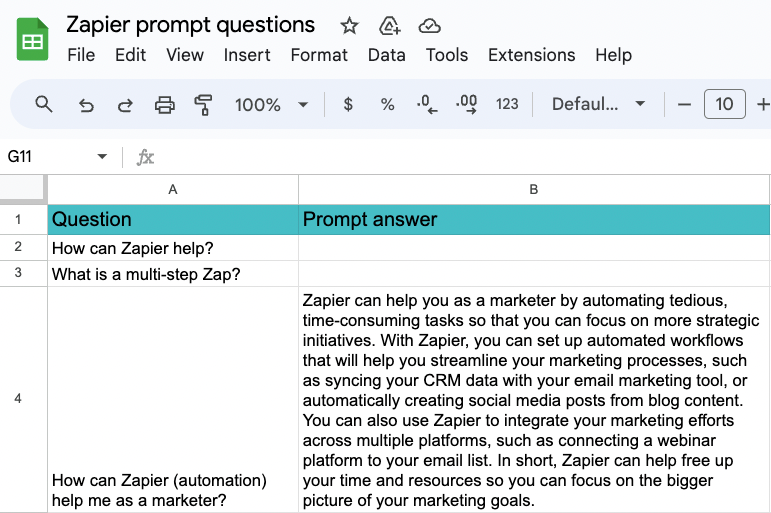771x513 pixels.
Task: Open the 123 more formats menu
Action: 507,104
